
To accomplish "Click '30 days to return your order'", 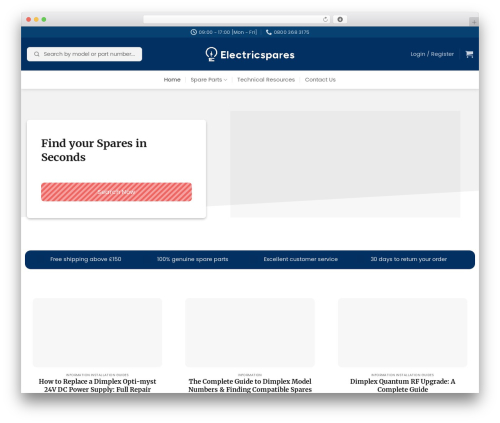I will click(x=409, y=259).
